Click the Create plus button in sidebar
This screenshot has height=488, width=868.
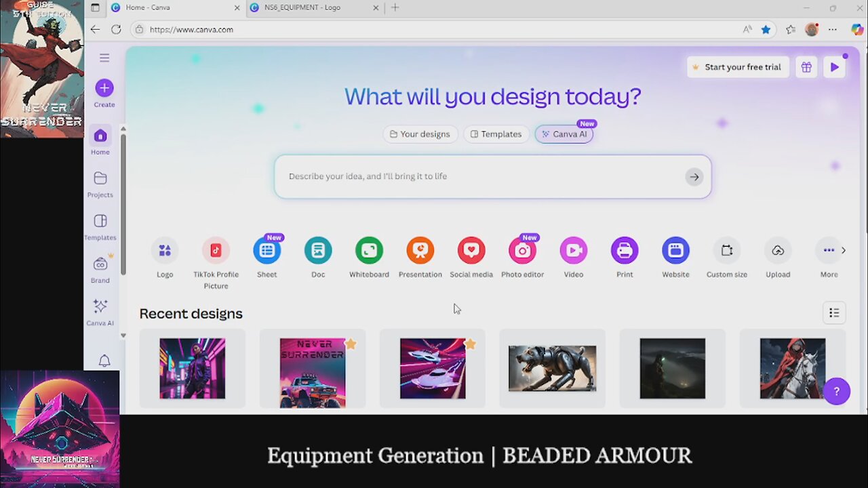pos(104,88)
